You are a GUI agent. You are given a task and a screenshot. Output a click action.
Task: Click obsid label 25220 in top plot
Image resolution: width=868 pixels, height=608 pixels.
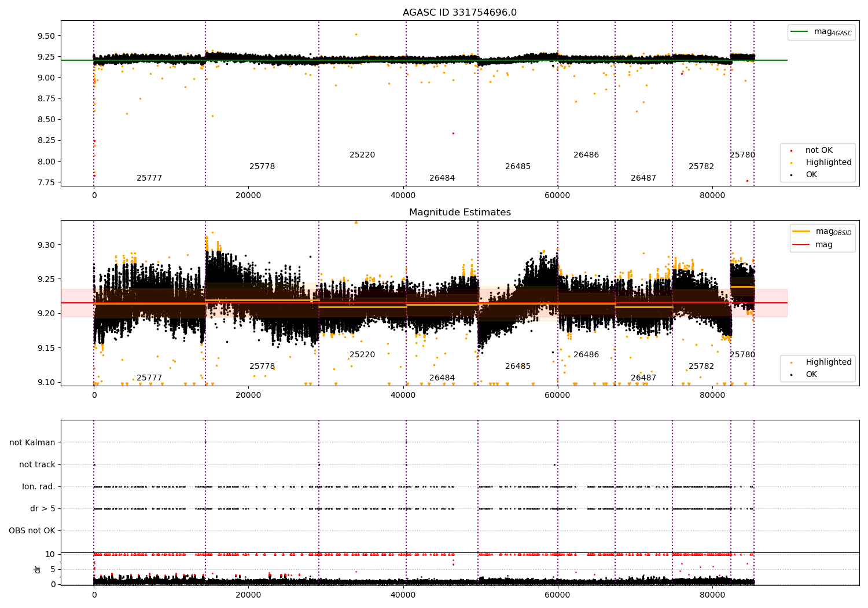(x=362, y=155)
